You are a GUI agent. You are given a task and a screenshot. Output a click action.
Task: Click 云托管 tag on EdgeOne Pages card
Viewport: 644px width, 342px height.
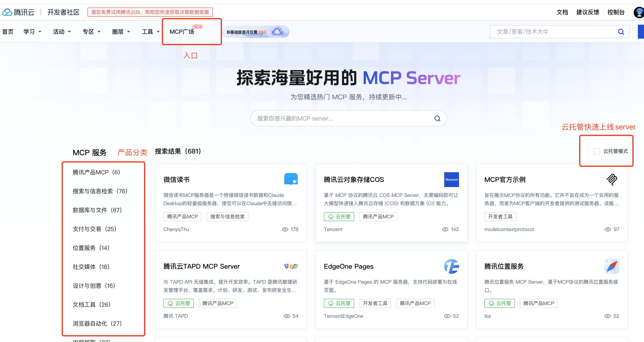(x=339, y=303)
